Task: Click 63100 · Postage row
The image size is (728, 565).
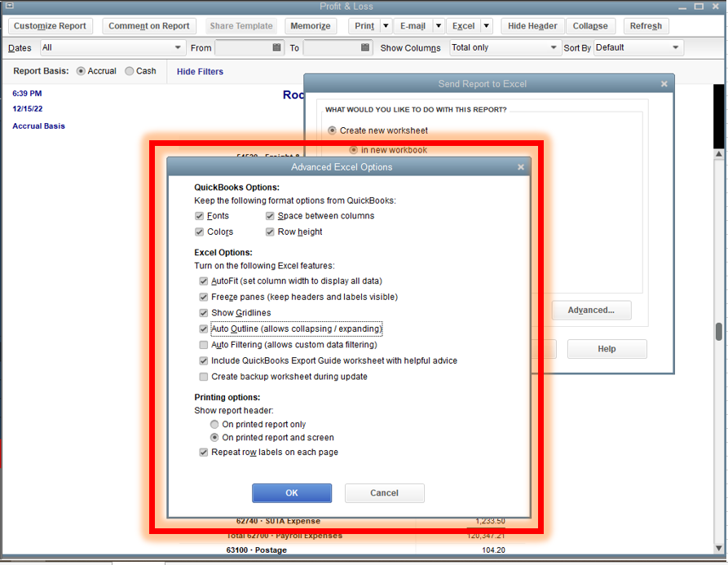Action: (256, 550)
